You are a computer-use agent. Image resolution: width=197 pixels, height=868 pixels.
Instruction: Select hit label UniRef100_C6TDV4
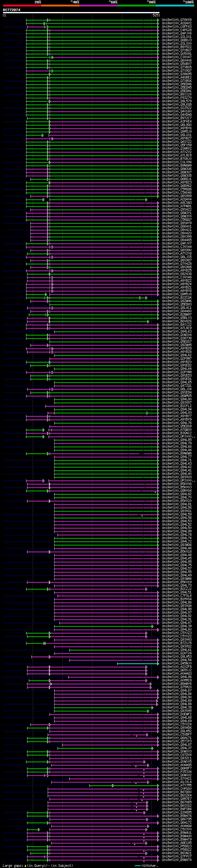coord(176,755)
